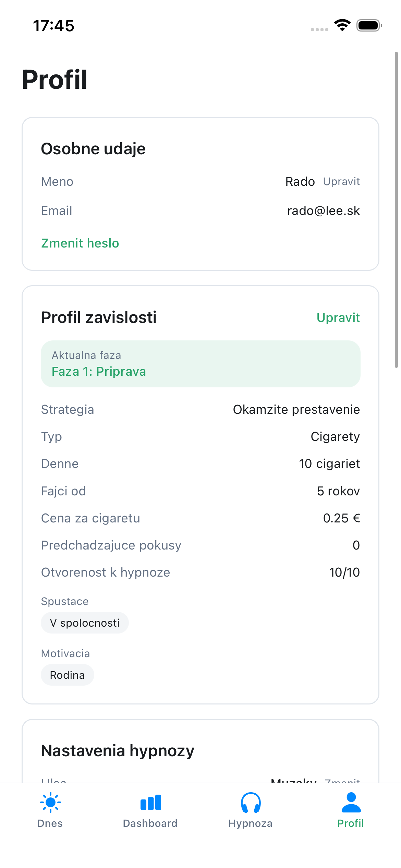Tap the Profil person icon

[351, 802]
